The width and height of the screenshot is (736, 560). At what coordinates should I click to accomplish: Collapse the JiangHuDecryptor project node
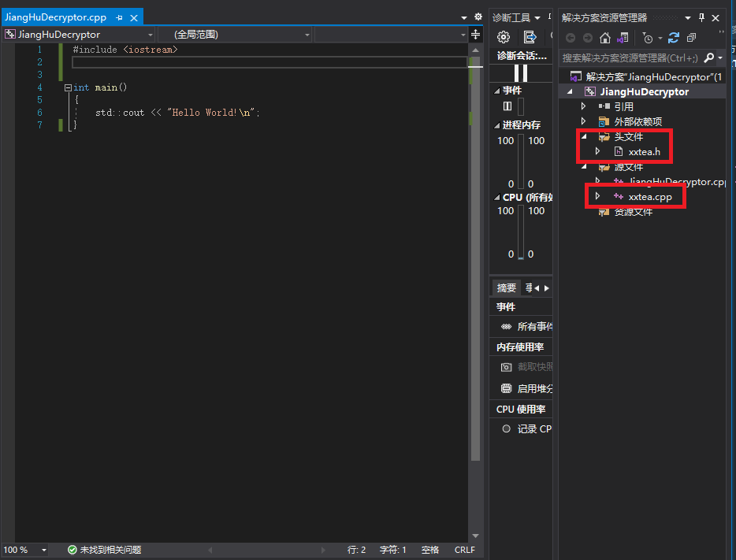pyautogui.click(x=570, y=91)
